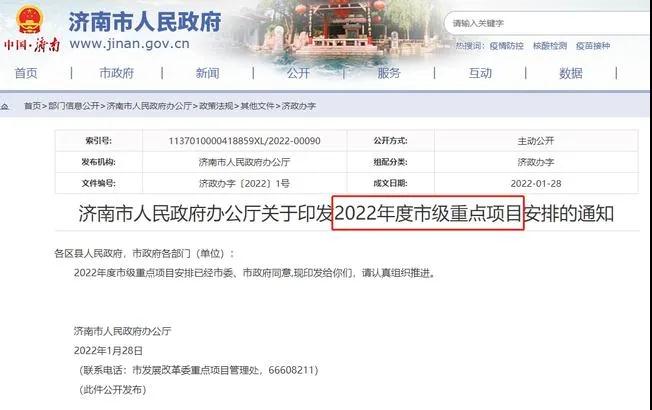The width and height of the screenshot is (652, 410).
Task: Click hot search term 核酸检测
Action: coord(550,46)
